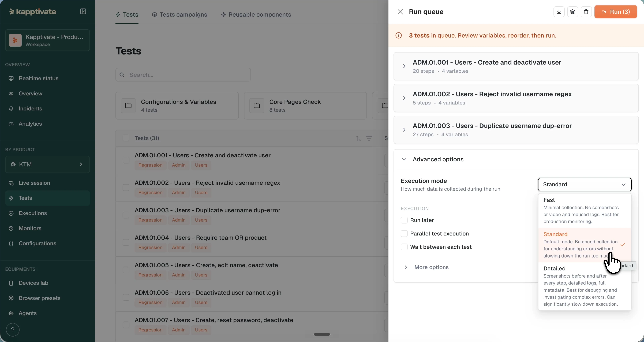Download the run queue
This screenshot has height=342, width=644.
point(559,12)
